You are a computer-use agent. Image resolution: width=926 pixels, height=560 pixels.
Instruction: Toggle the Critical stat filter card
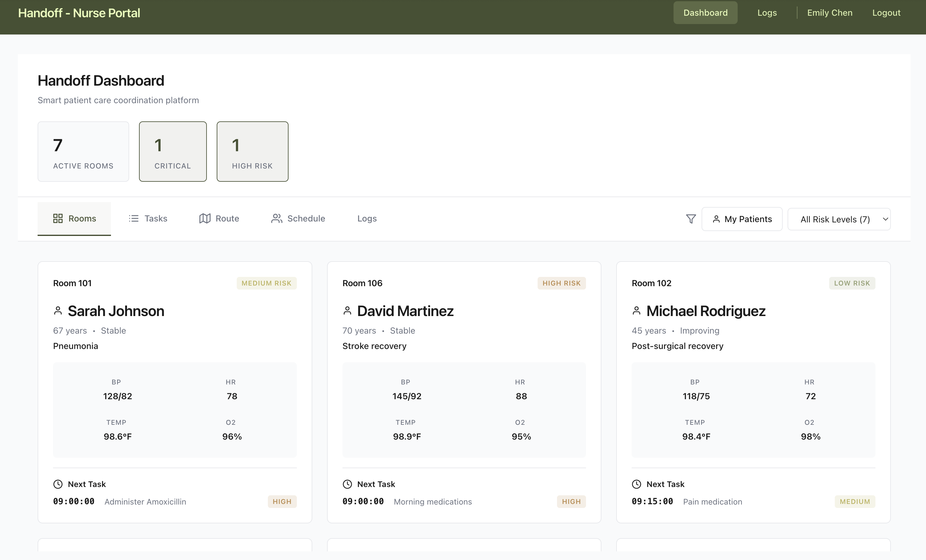tap(173, 151)
